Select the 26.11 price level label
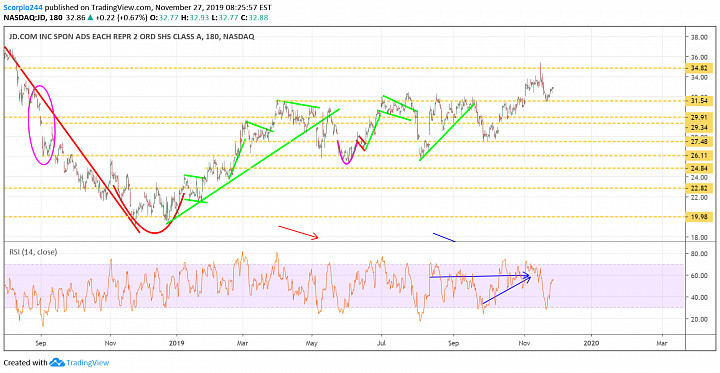This screenshot has width=720, height=373. click(699, 156)
